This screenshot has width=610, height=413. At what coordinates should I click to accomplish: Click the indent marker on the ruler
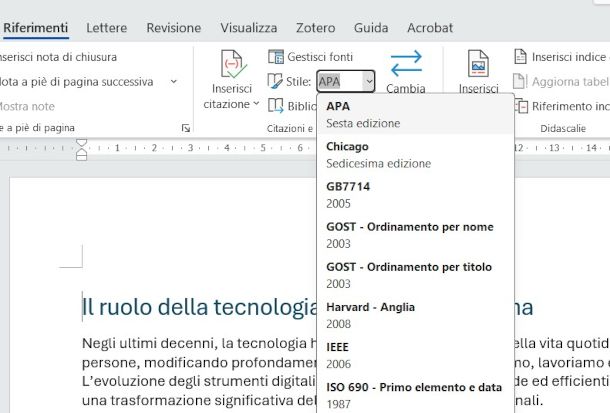[82, 149]
